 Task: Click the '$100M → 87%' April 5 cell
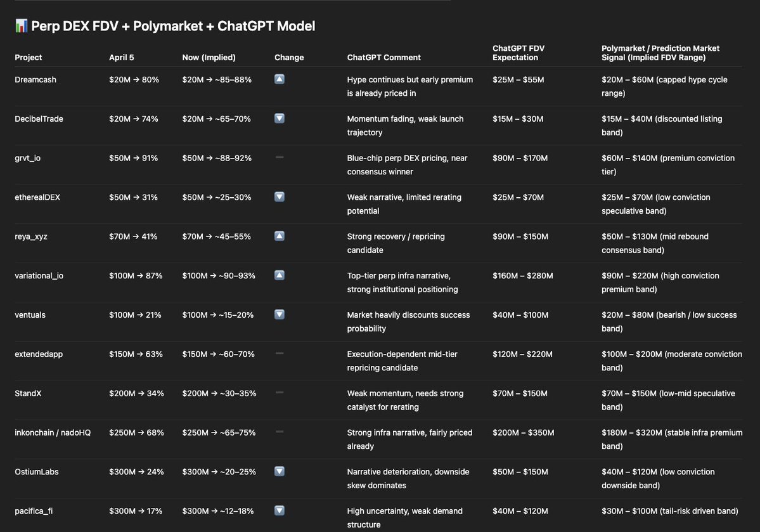[136, 276]
